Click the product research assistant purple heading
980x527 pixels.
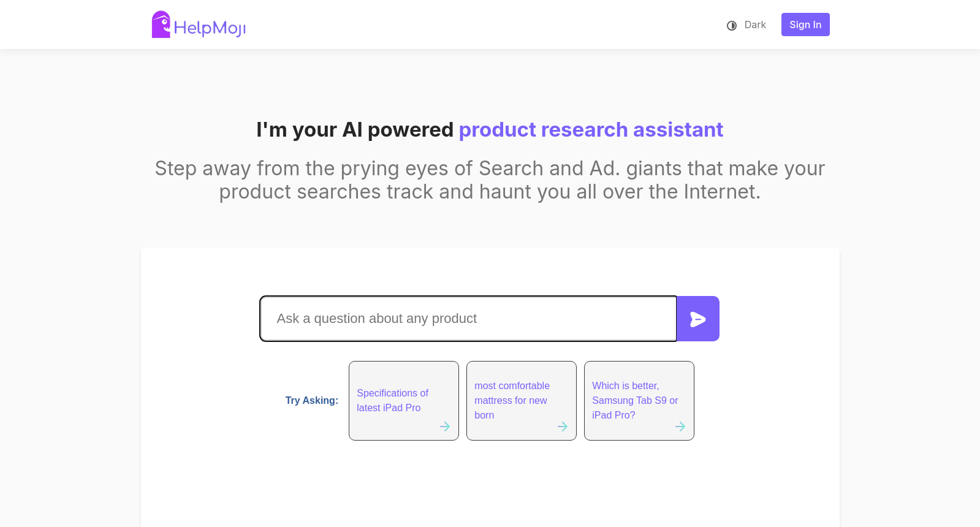pos(591,130)
